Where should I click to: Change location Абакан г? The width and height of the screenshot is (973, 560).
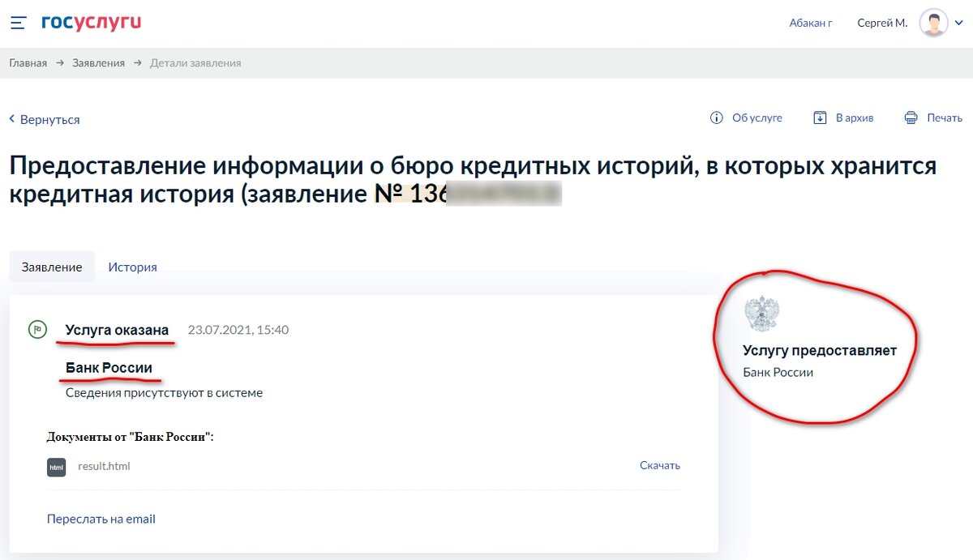(x=811, y=23)
